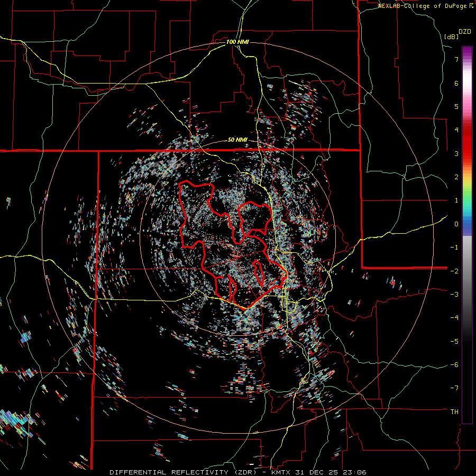Click the "100 NMI" range ring label
This screenshot has width=476, height=476.
pyautogui.click(x=237, y=42)
